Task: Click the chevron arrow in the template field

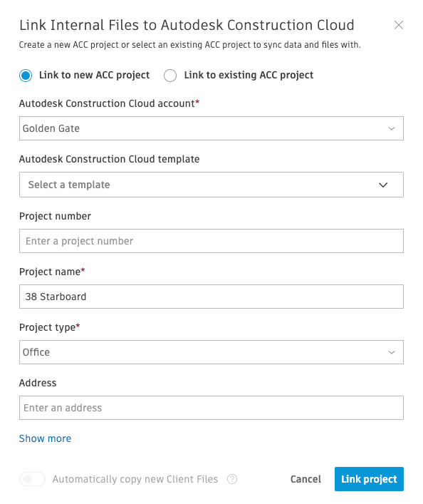Action: coord(383,185)
